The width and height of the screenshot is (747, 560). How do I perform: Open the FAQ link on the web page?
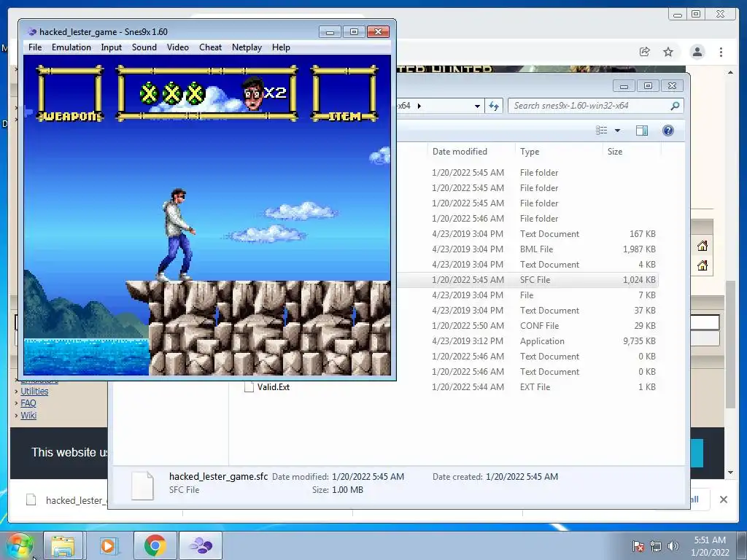tap(28, 403)
